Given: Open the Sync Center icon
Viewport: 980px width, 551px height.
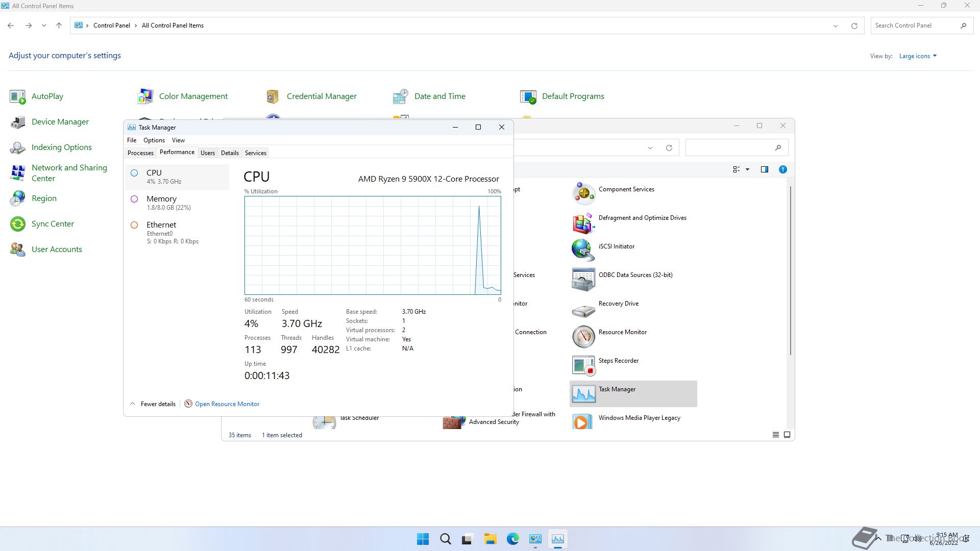Looking at the screenshot, I should pyautogui.click(x=18, y=224).
